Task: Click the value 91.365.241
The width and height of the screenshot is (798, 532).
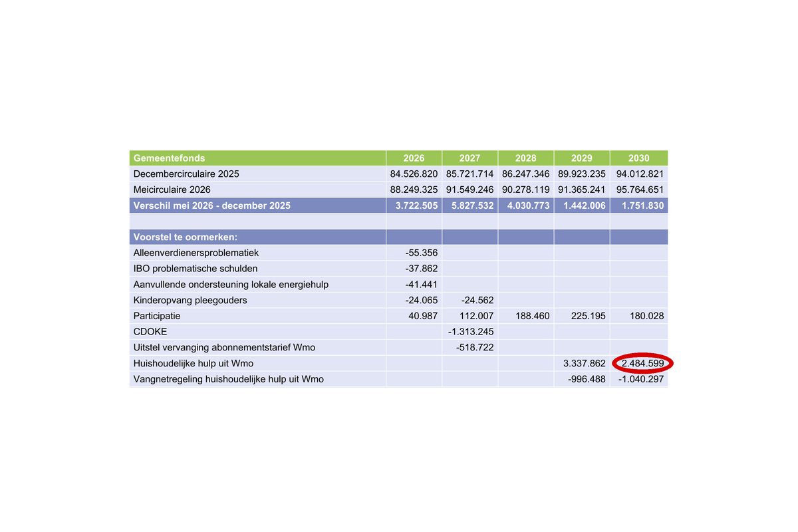Action: coord(581,190)
